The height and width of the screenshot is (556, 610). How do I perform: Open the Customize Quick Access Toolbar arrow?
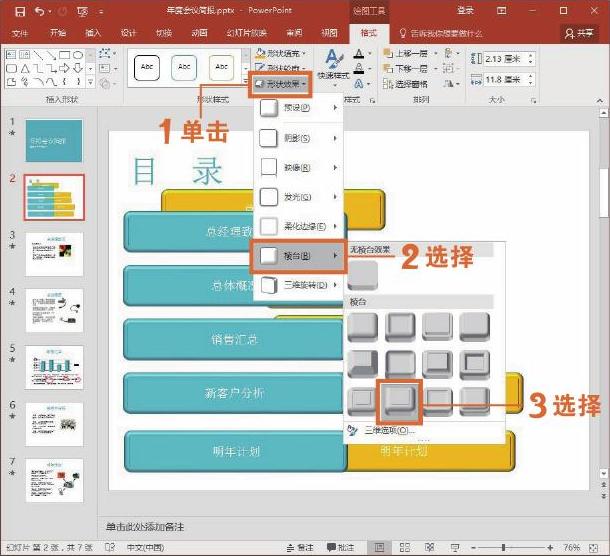click(101, 12)
